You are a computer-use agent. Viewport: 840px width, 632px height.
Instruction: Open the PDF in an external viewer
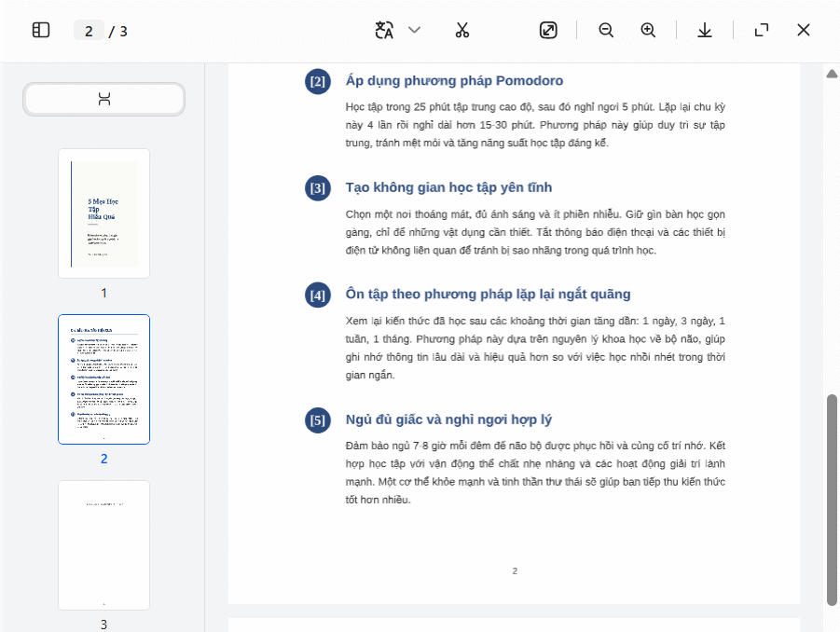(548, 30)
